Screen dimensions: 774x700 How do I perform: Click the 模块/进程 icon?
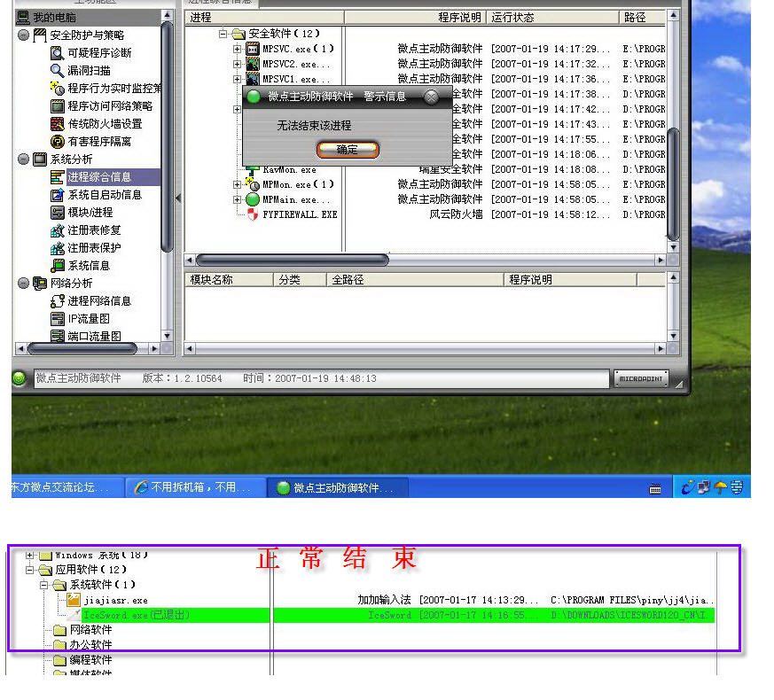click(x=58, y=213)
